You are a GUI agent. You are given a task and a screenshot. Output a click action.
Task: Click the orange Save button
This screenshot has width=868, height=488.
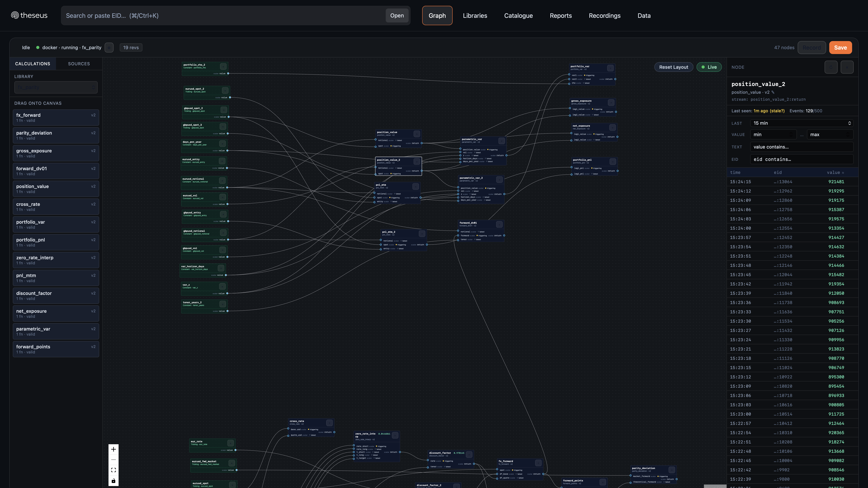[840, 47]
